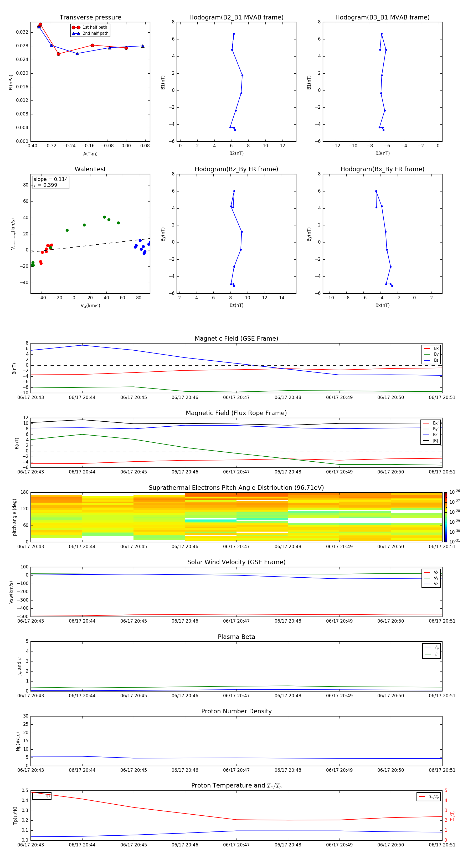Select the "1st half path" legend entry

pos(90,27)
